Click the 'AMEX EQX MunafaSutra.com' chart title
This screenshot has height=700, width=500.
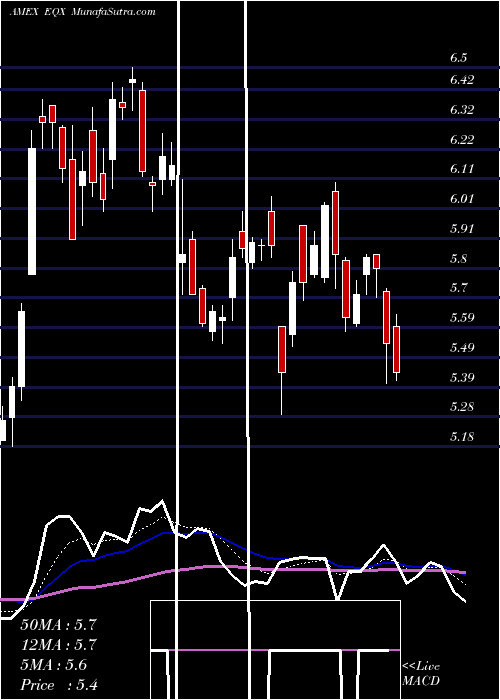[83, 12]
